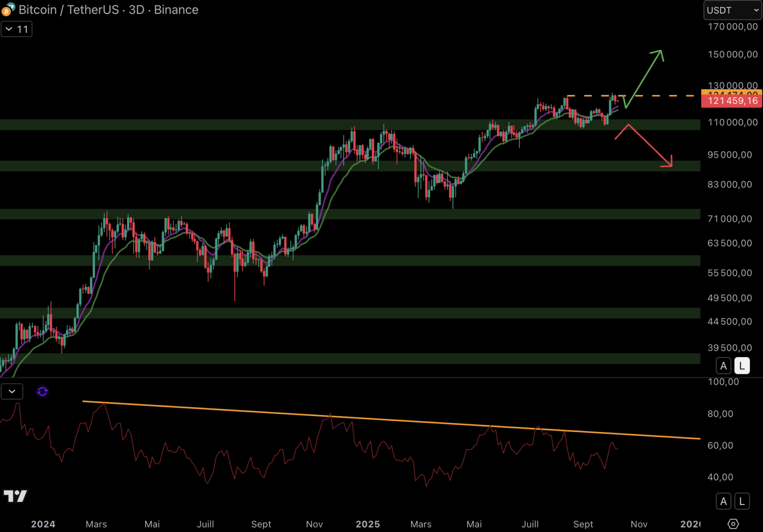
Task: Click the 2024 label on time axis
Action: click(43, 524)
